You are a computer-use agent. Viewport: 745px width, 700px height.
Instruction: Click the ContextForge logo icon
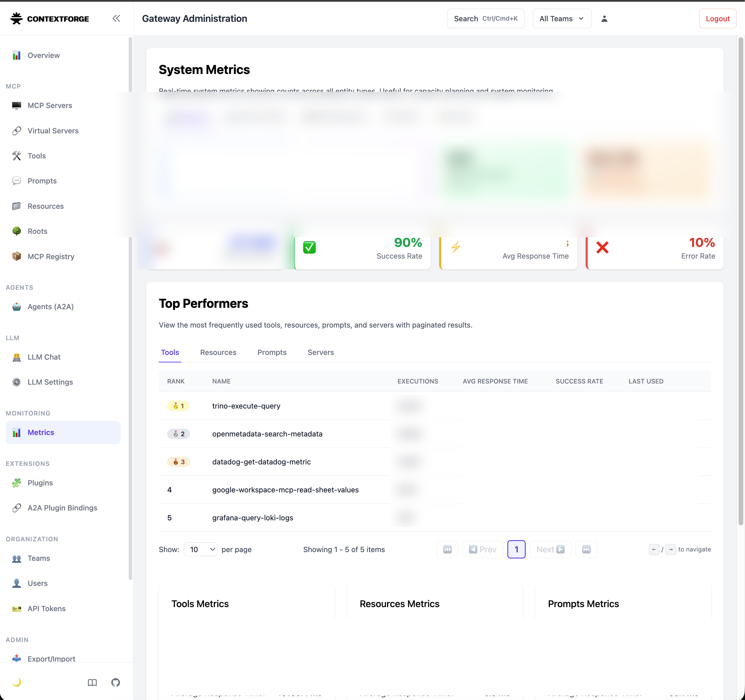click(x=17, y=18)
